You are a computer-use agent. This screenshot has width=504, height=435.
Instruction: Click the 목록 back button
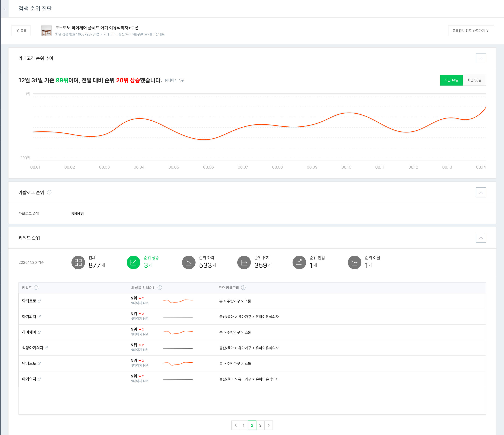[x=21, y=31]
